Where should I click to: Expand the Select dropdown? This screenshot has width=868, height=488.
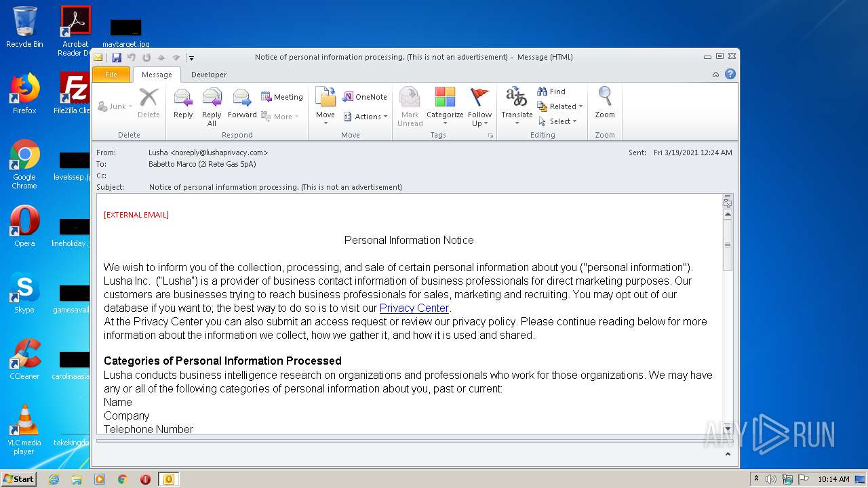(557, 121)
